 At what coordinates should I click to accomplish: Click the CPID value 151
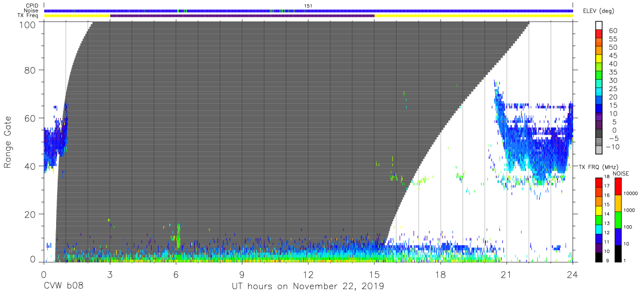tap(308, 6)
